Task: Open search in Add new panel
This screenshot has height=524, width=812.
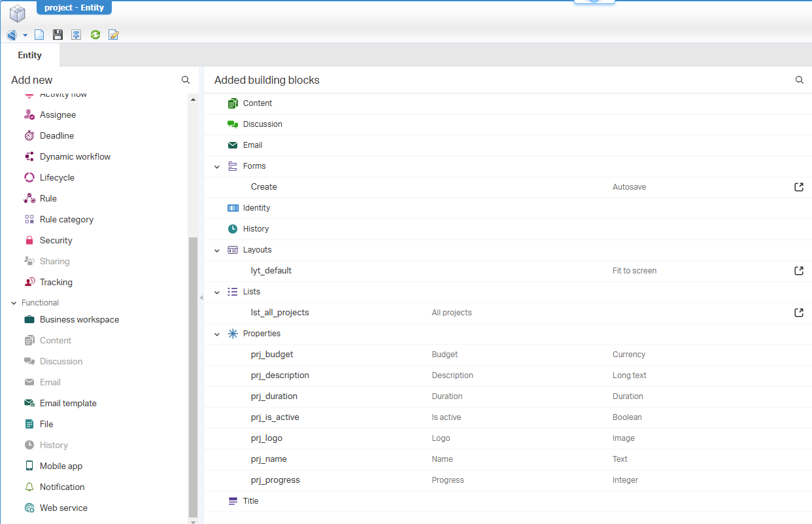Action: pyautogui.click(x=186, y=80)
